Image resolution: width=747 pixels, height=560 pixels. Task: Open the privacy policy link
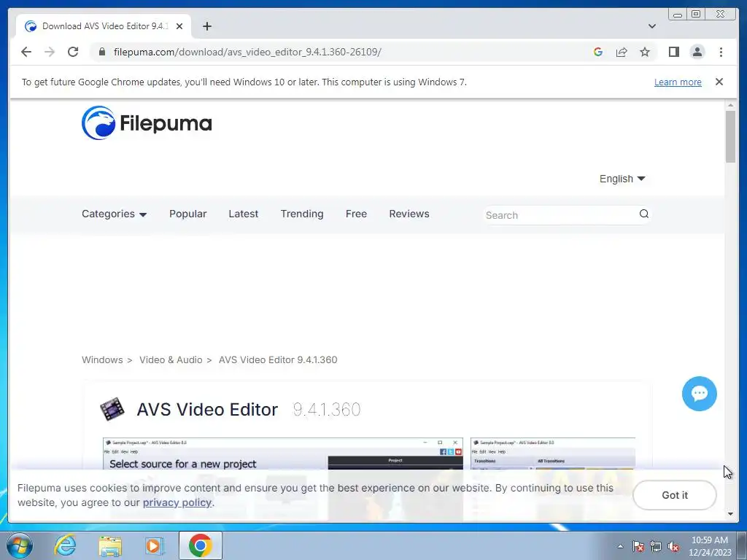177,503
